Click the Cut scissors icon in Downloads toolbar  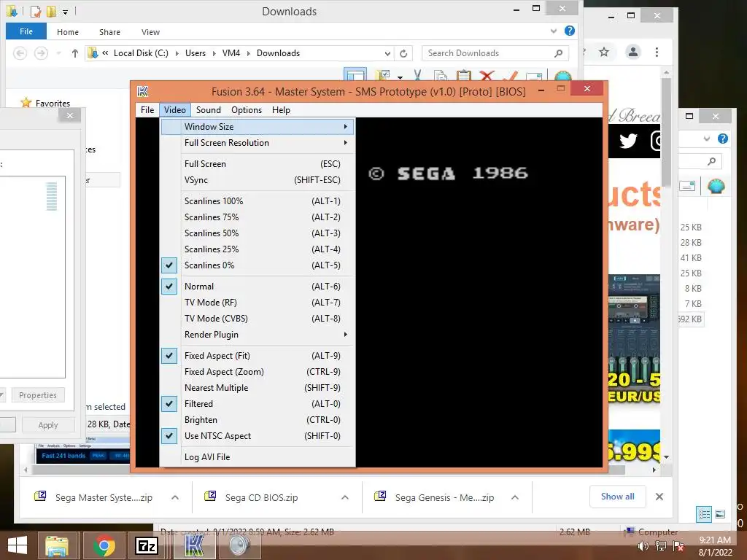coord(418,76)
